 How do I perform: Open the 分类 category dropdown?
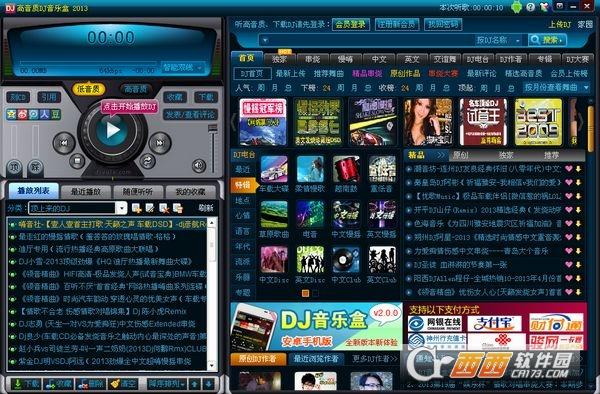121,208
